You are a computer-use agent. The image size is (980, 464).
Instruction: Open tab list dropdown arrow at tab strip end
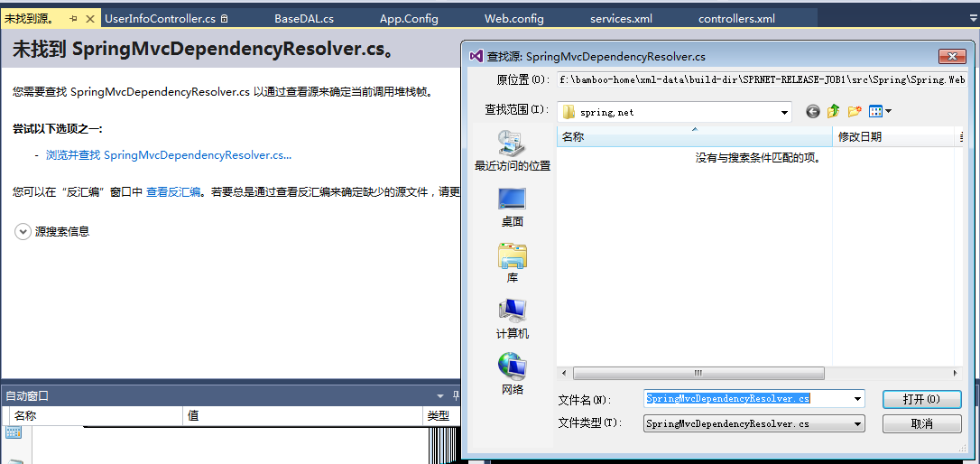(973, 19)
